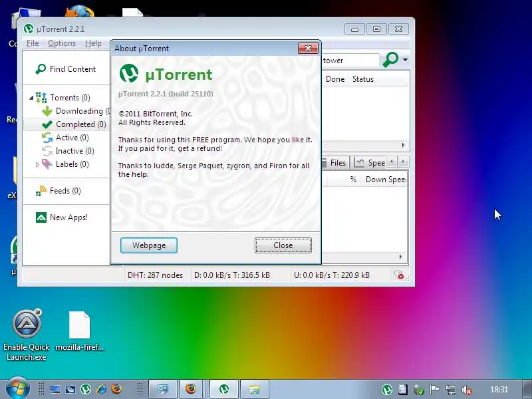This screenshot has height=399, width=532.
Task: Click the New Apps! icon
Action: click(41, 217)
